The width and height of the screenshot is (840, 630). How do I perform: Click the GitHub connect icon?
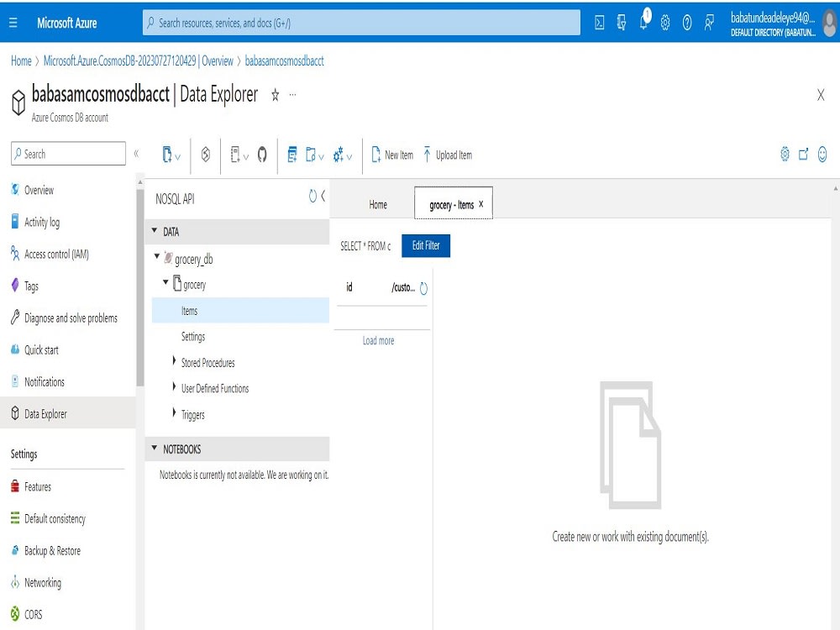point(262,155)
